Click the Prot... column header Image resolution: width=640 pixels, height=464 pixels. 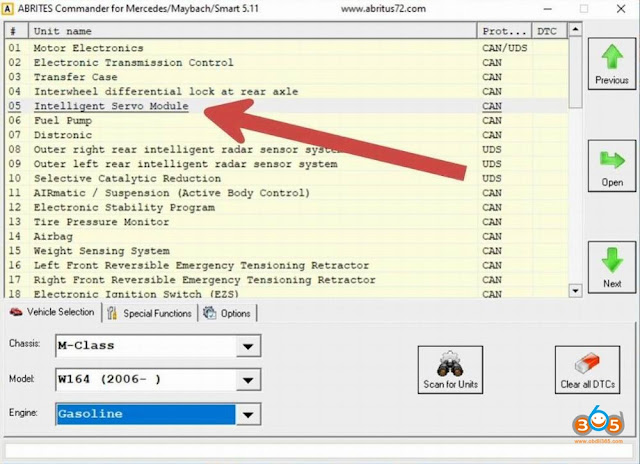[504, 31]
